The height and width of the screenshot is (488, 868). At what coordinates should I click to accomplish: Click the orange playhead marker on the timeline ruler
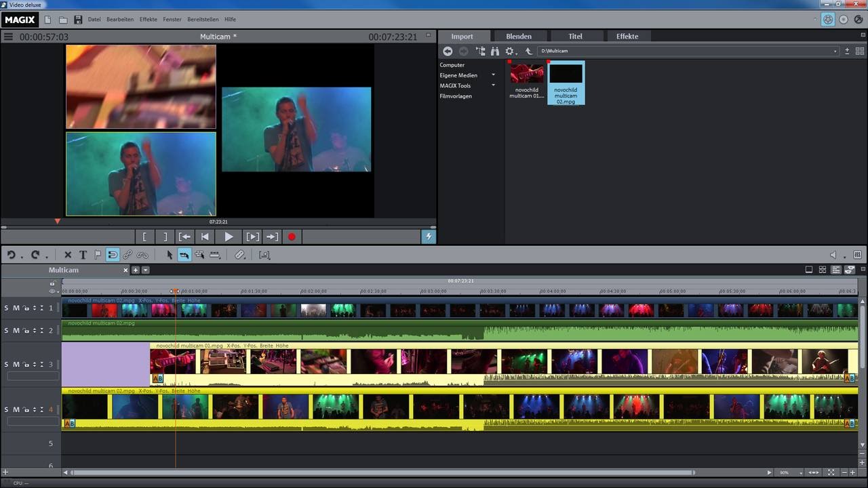(x=175, y=291)
